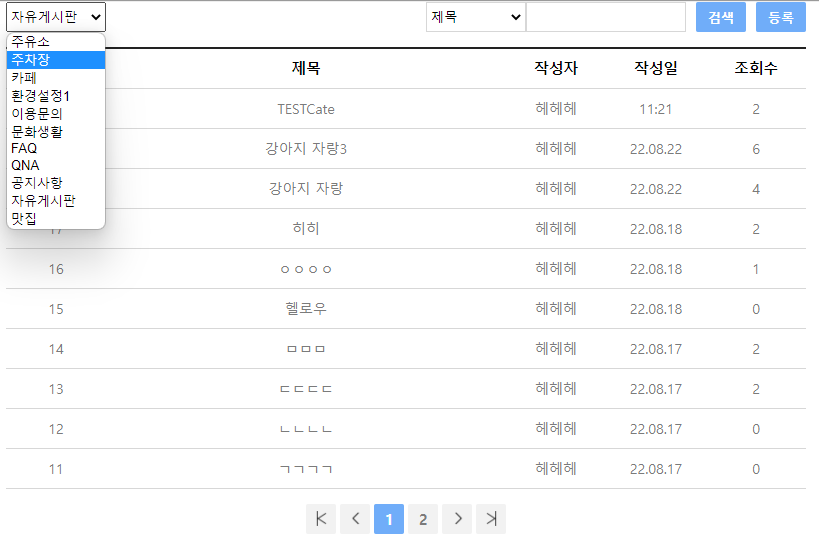Click view count 4 for 강아지 자랑
819x554 pixels.
point(756,189)
